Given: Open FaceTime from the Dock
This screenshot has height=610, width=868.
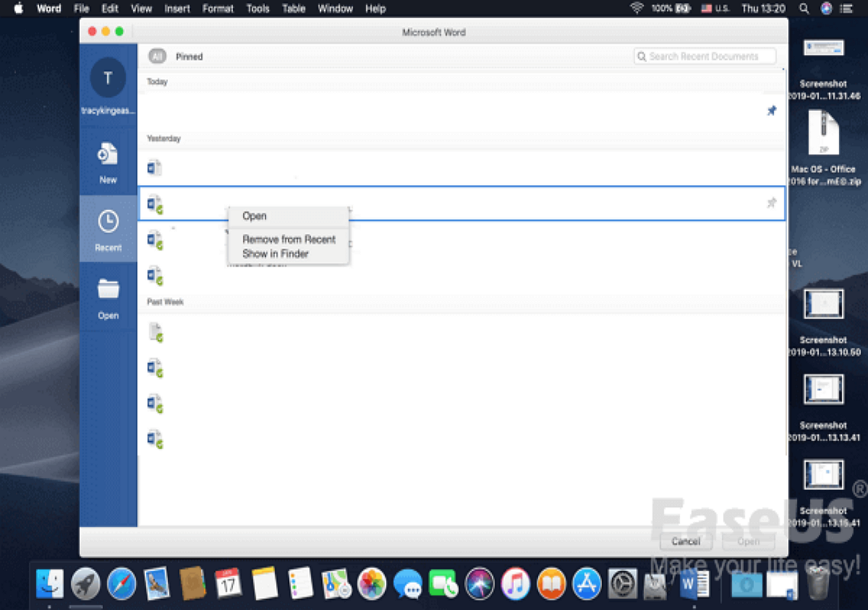Looking at the screenshot, I should [444, 584].
